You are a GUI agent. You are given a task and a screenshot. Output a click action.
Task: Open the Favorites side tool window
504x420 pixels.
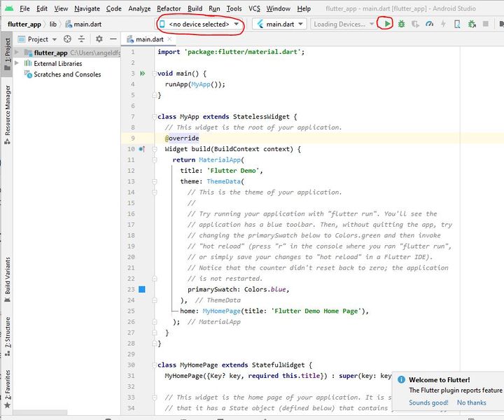7,388
